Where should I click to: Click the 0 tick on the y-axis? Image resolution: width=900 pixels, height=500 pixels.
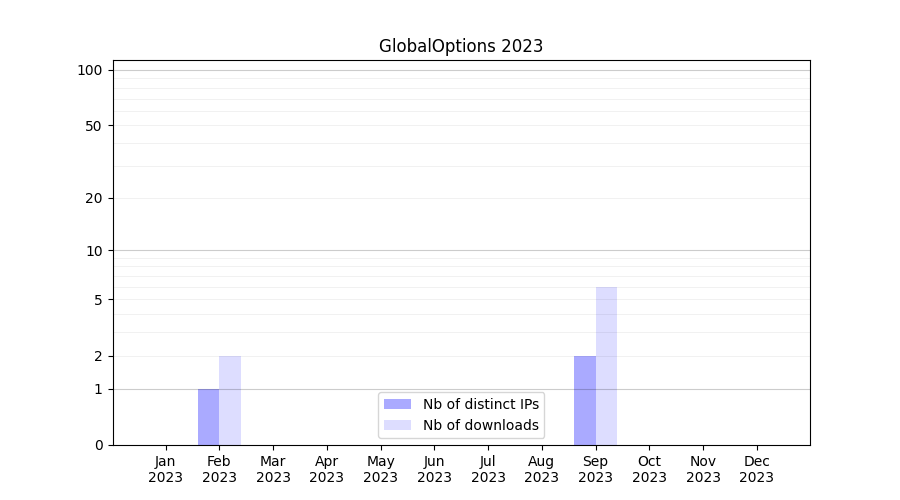(x=98, y=445)
